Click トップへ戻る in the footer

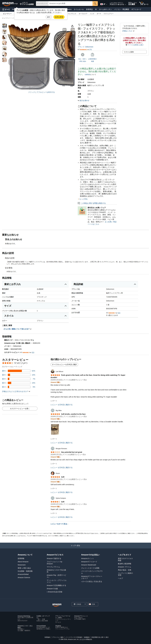pos(75,545)
